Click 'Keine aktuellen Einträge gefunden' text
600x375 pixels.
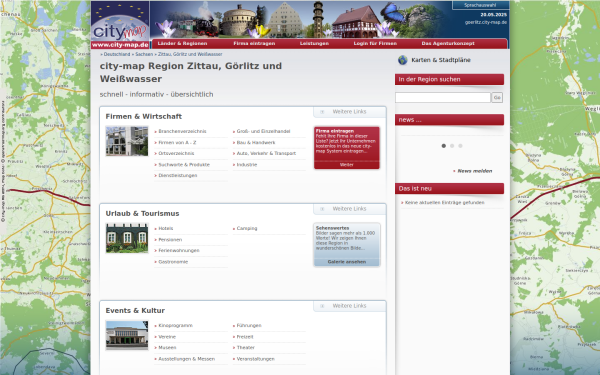pos(444,203)
